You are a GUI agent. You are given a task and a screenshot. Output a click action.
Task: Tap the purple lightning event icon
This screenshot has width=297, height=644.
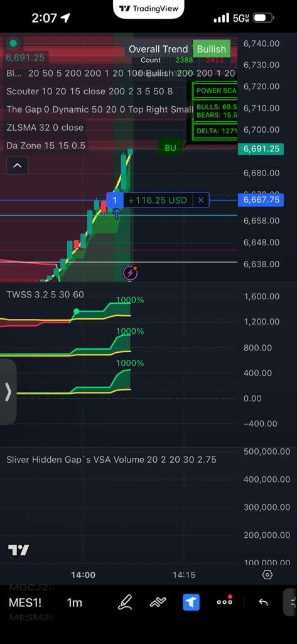coord(131,273)
